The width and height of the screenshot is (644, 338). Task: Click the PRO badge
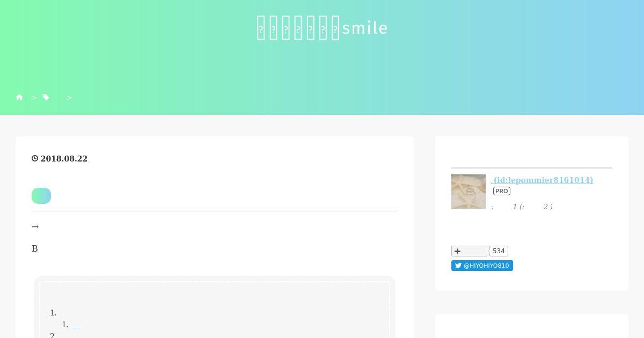coord(502,191)
